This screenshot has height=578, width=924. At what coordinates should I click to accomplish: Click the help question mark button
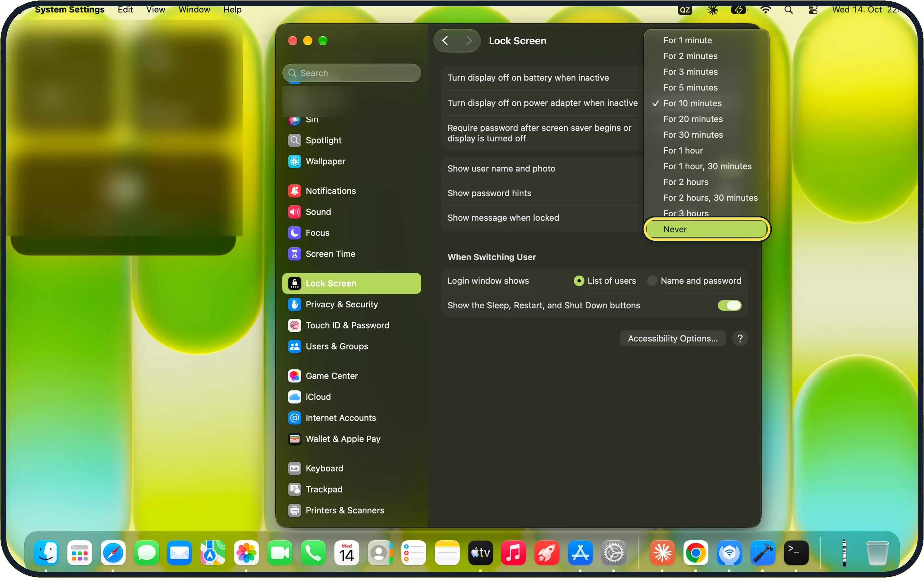tap(740, 338)
